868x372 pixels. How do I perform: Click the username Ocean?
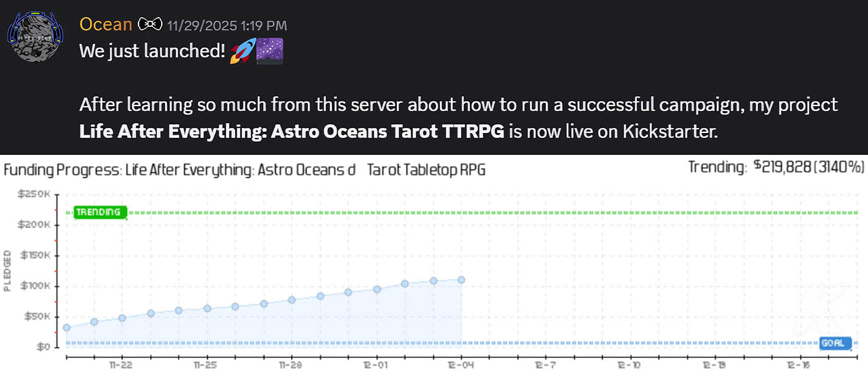106,24
